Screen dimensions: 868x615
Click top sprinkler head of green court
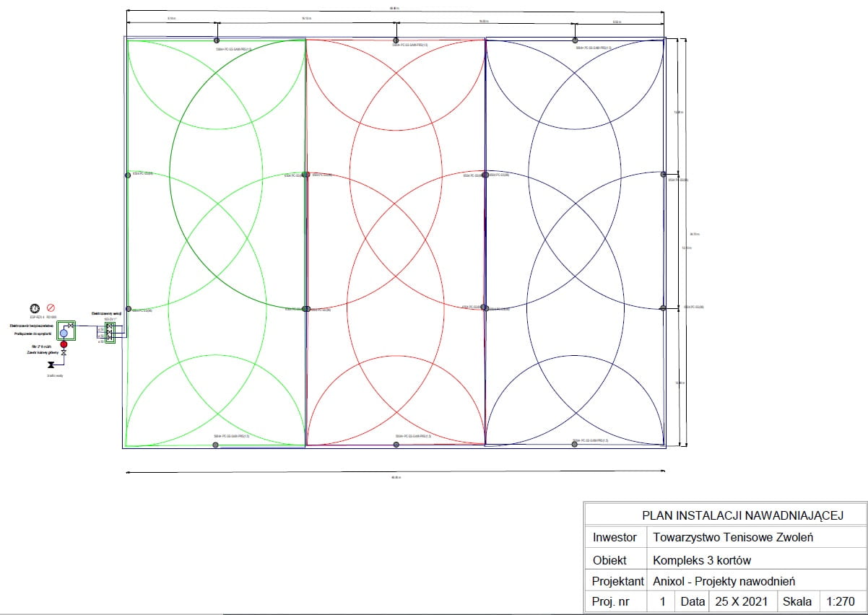[x=216, y=40]
